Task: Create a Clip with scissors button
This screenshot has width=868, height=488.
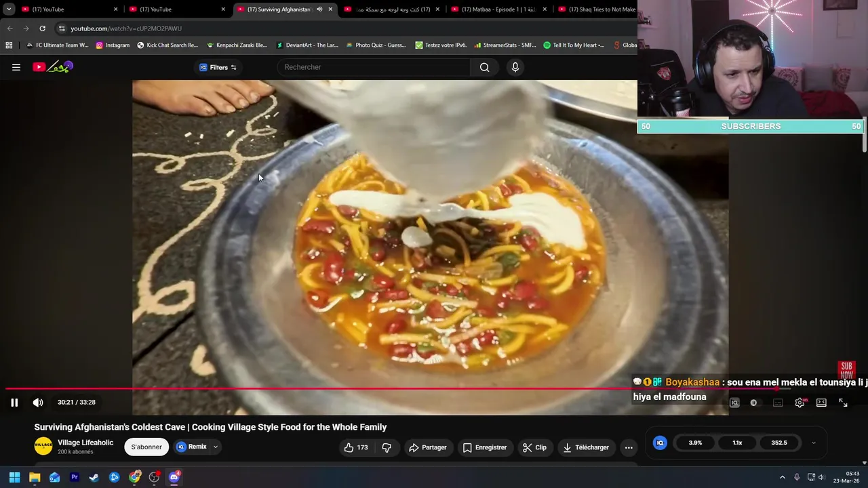Action: coord(534,447)
